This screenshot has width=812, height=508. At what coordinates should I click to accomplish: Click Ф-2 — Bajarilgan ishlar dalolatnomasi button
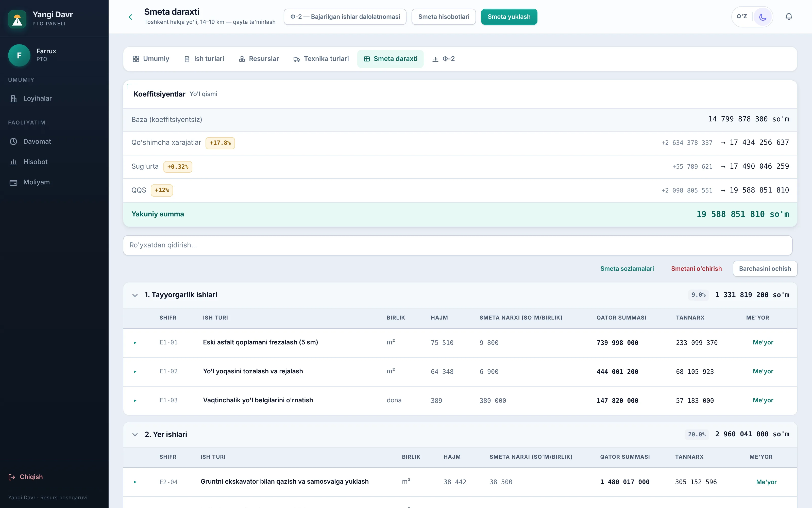click(x=345, y=17)
